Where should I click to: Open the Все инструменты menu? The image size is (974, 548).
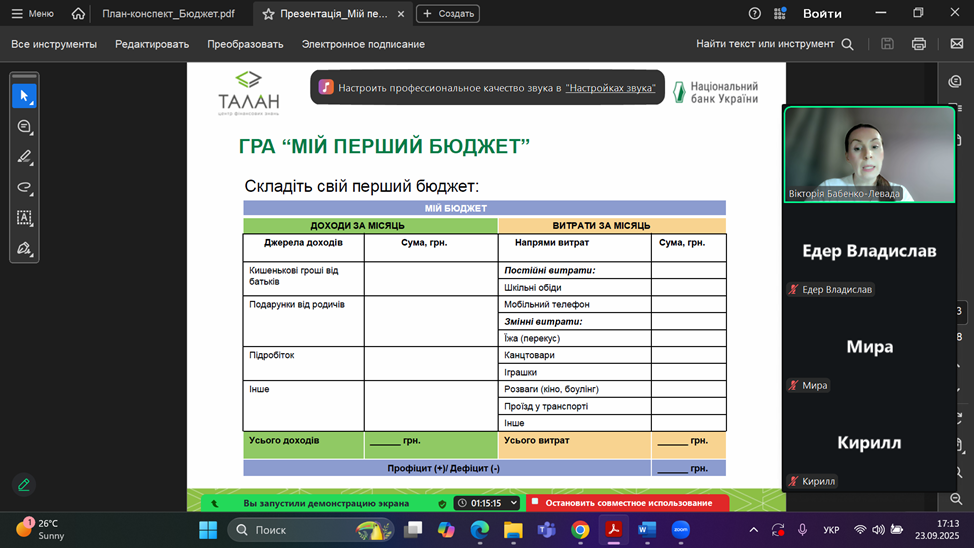click(x=54, y=44)
